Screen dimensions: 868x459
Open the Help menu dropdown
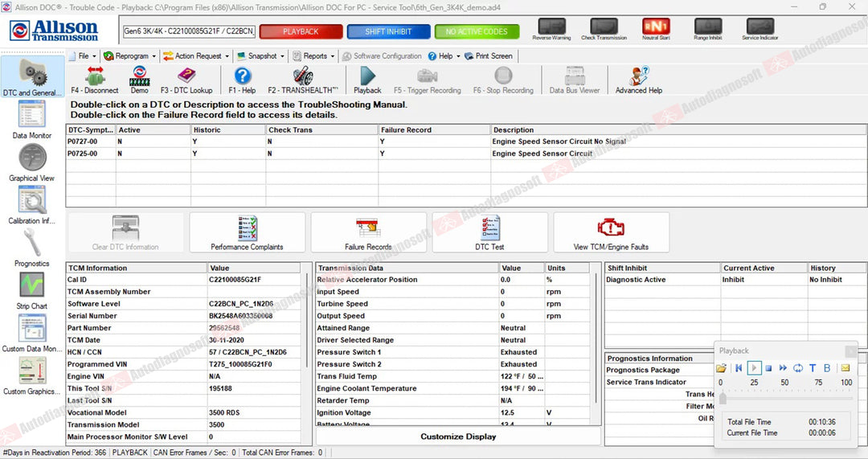(x=444, y=56)
